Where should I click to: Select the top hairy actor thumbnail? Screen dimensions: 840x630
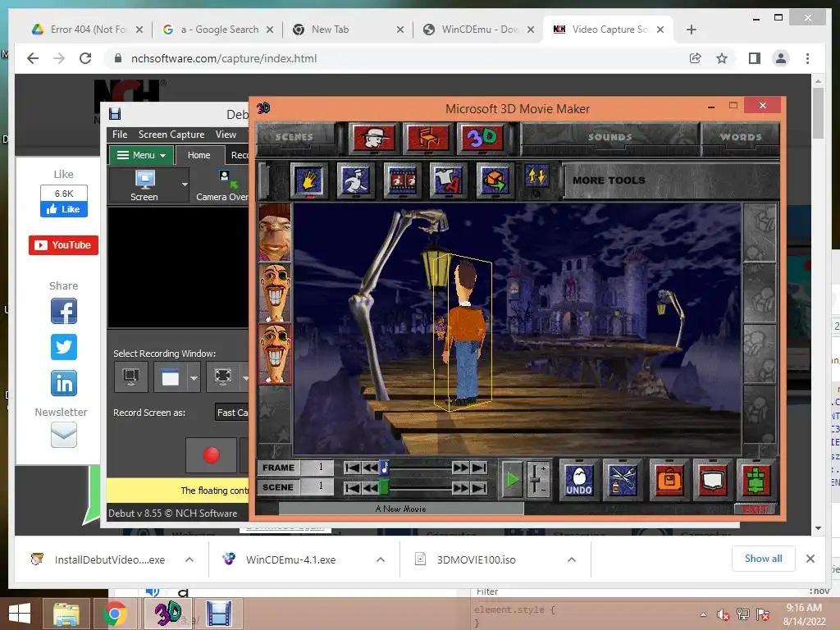(275, 232)
